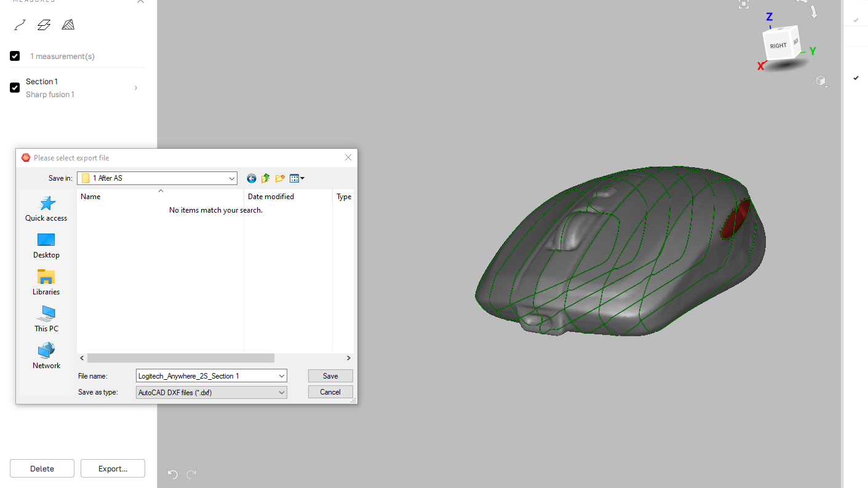Go back to last folder visited
This screenshot has height=488, width=868.
(251, 178)
